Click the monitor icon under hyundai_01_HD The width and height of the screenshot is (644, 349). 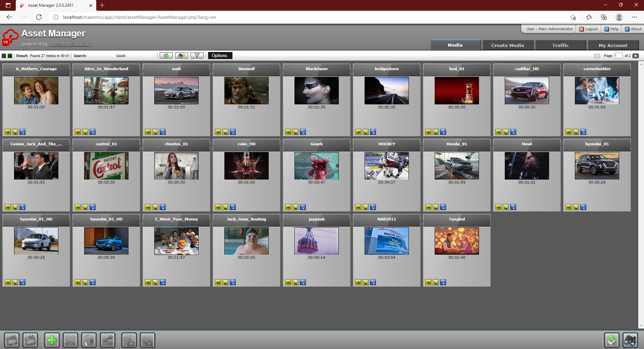click(x=15, y=282)
